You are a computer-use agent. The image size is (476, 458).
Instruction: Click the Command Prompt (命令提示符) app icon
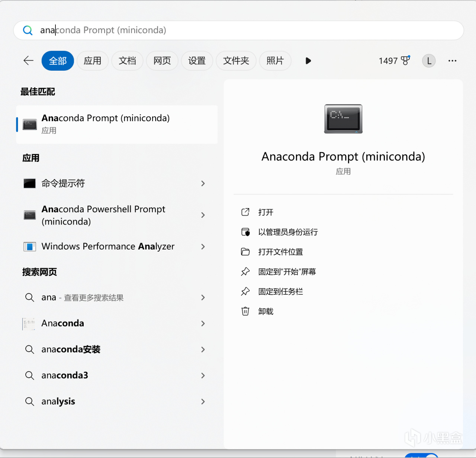[x=30, y=183]
